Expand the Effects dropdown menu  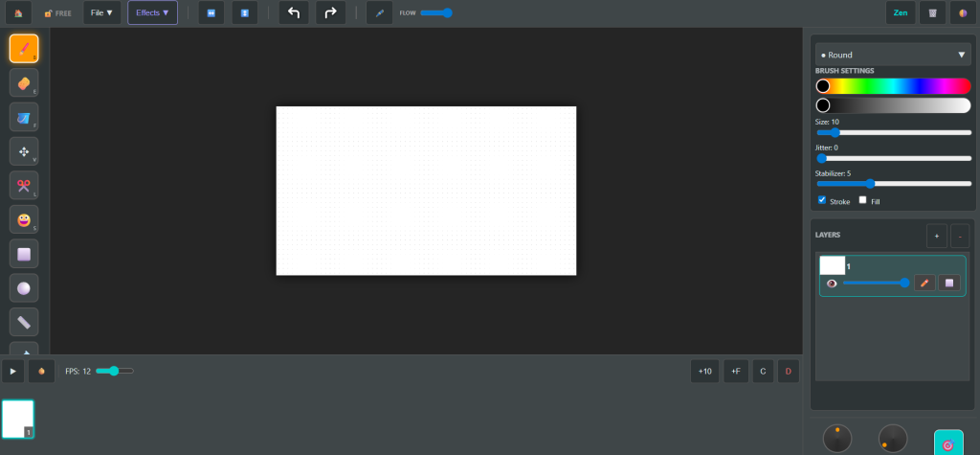(152, 13)
